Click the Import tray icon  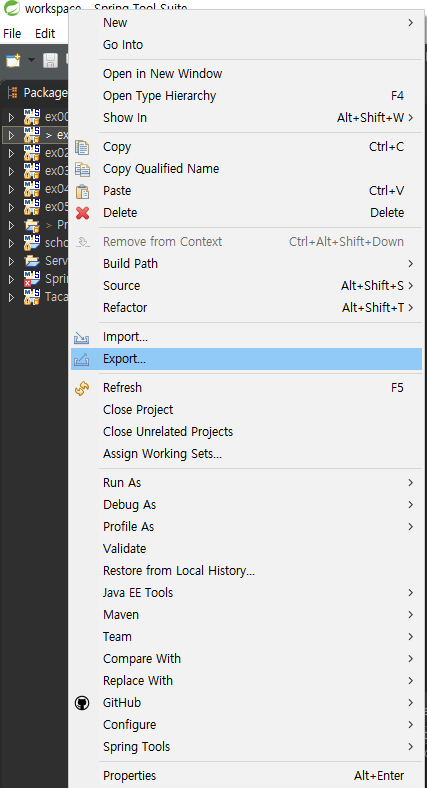81,337
